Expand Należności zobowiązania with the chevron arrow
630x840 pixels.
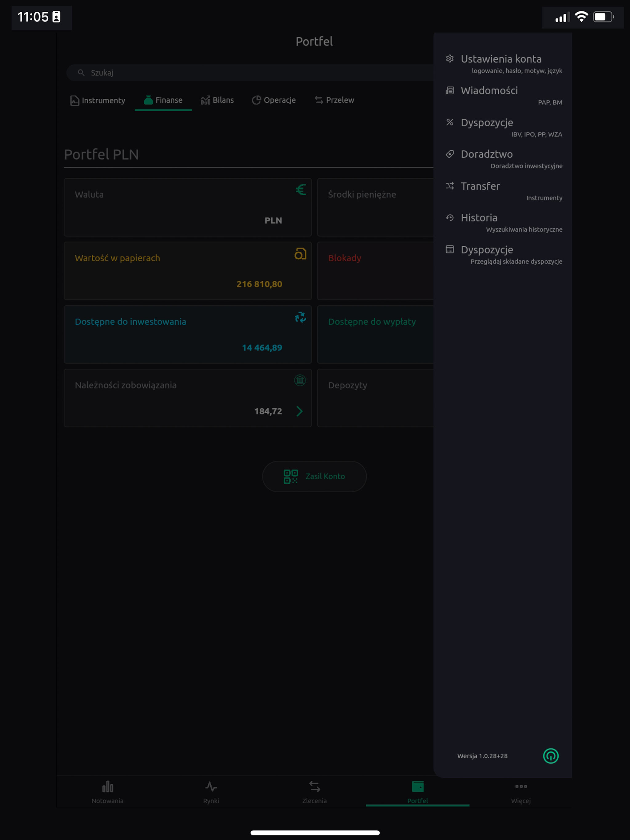tap(299, 411)
